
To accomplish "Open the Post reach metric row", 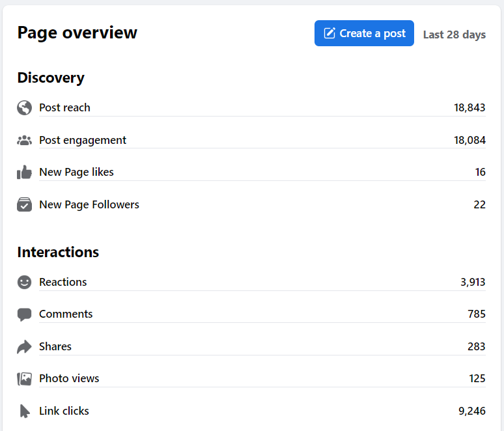I will [251, 107].
